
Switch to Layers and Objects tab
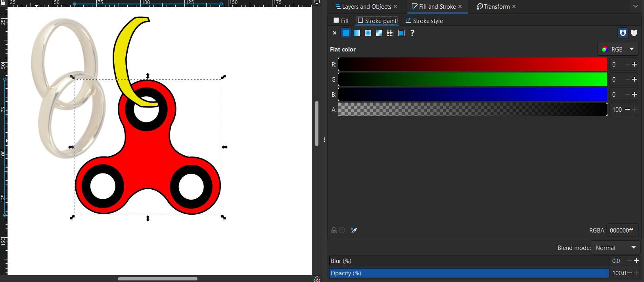(363, 7)
